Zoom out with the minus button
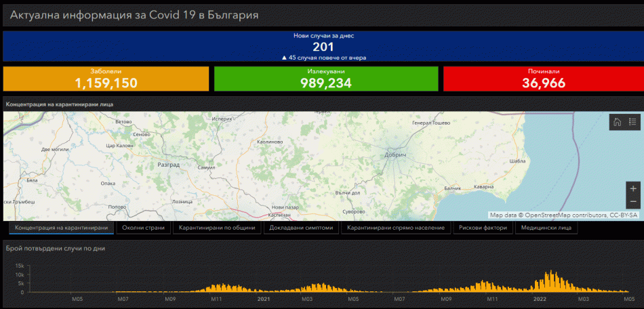The width and height of the screenshot is (644, 309). 633,202
